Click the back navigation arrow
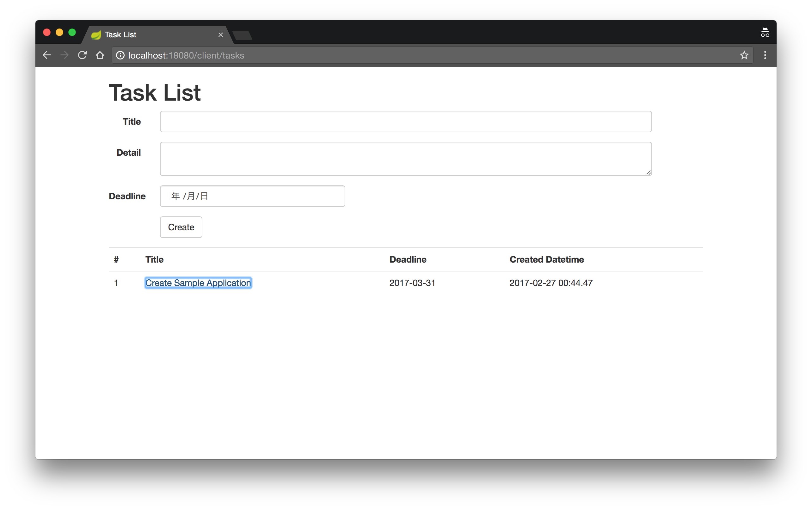This screenshot has height=510, width=812. click(x=46, y=55)
